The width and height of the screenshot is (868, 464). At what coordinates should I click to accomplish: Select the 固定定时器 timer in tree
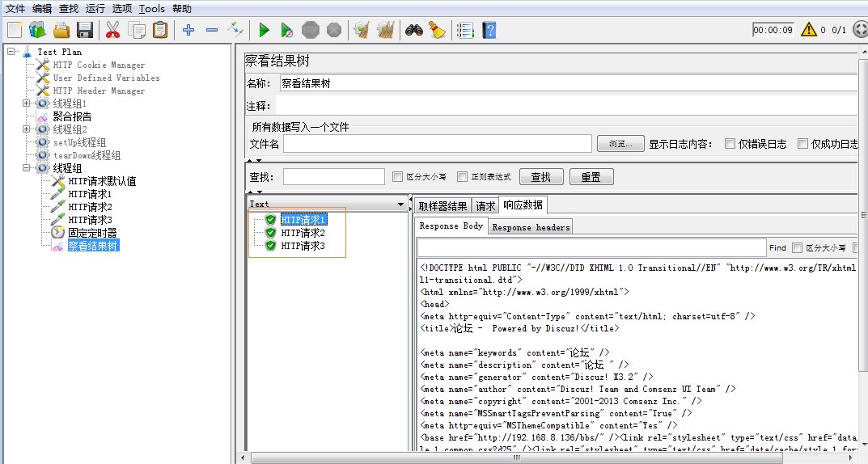click(x=92, y=233)
